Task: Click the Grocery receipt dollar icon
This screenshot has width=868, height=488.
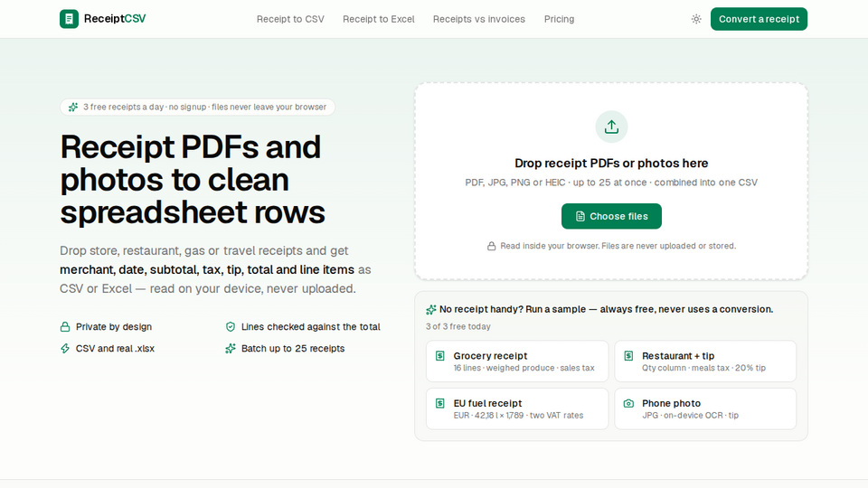Action: click(440, 356)
